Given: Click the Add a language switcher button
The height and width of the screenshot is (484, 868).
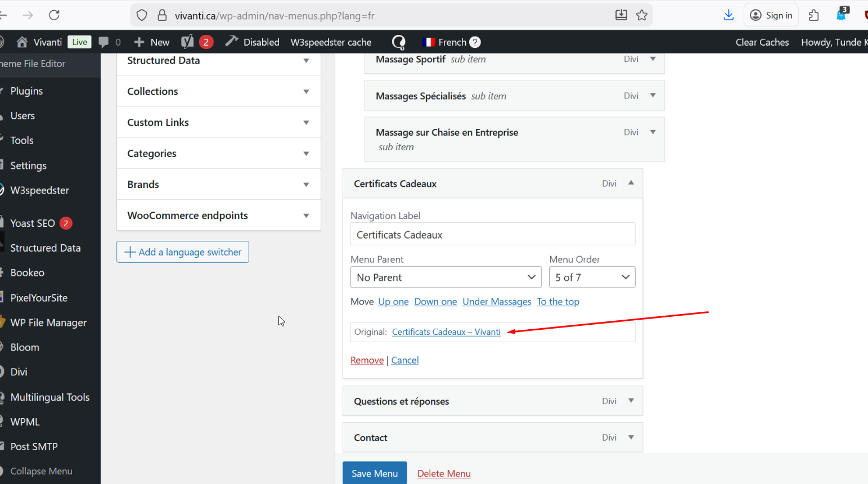Looking at the screenshot, I should coord(183,252).
